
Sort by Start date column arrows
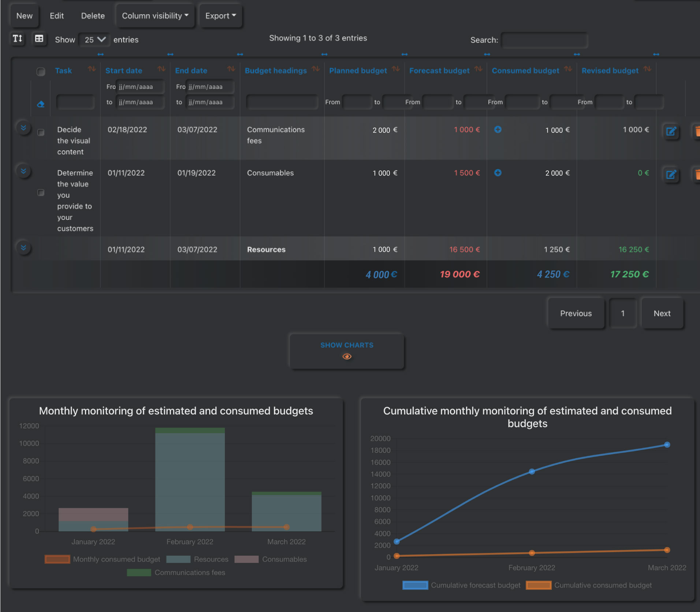click(x=161, y=69)
